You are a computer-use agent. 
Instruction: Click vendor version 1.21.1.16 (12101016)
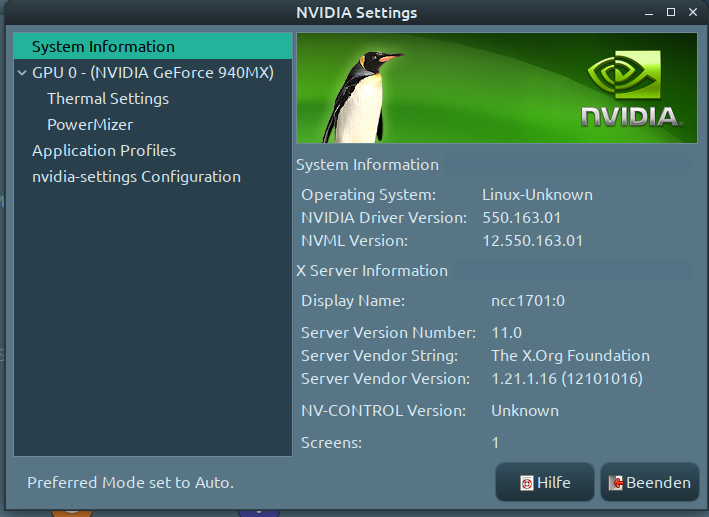coord(567,379)
